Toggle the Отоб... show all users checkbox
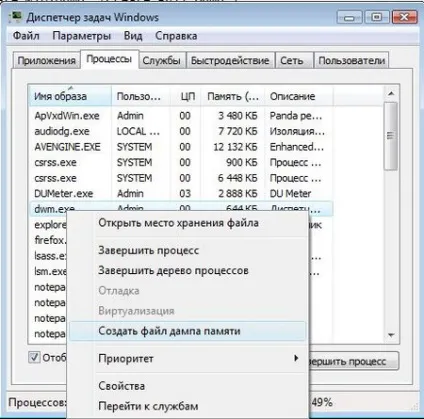This screenshot has height=419, width=424. pos(34,357)
